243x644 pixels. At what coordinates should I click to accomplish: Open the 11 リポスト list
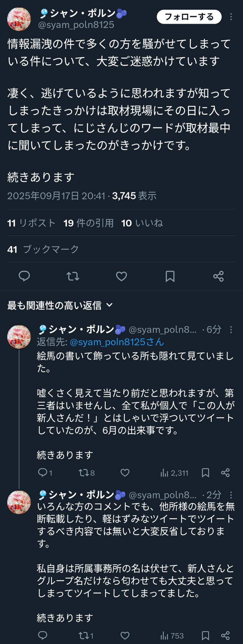click(x=31, y=223)
